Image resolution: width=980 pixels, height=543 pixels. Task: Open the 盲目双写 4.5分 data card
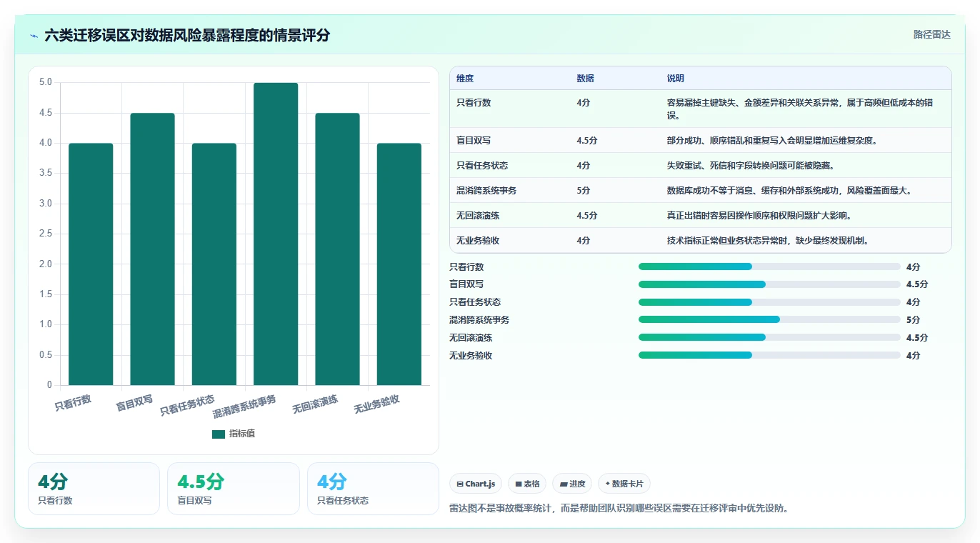pos(234,489)
